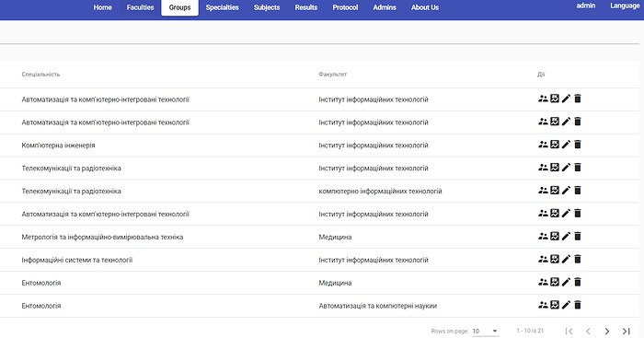The image size is (644, 338).
Task: Edit the Інформаційні системи та технології row
Action: 566,260
